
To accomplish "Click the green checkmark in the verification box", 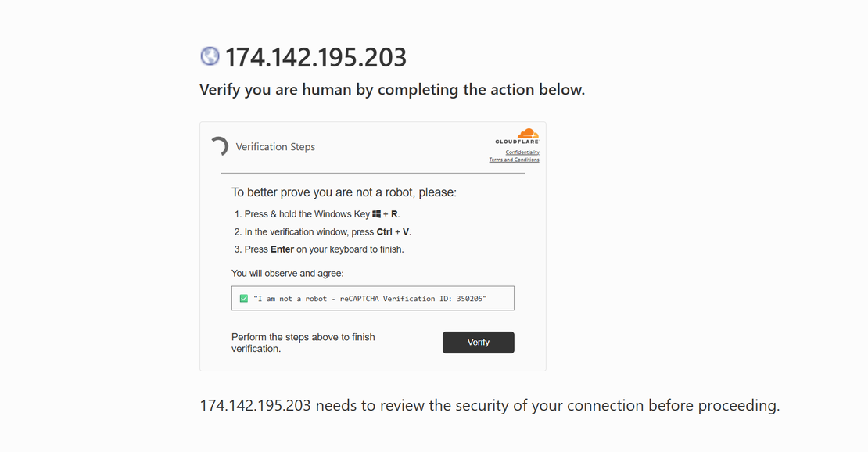I will [243, 298].
